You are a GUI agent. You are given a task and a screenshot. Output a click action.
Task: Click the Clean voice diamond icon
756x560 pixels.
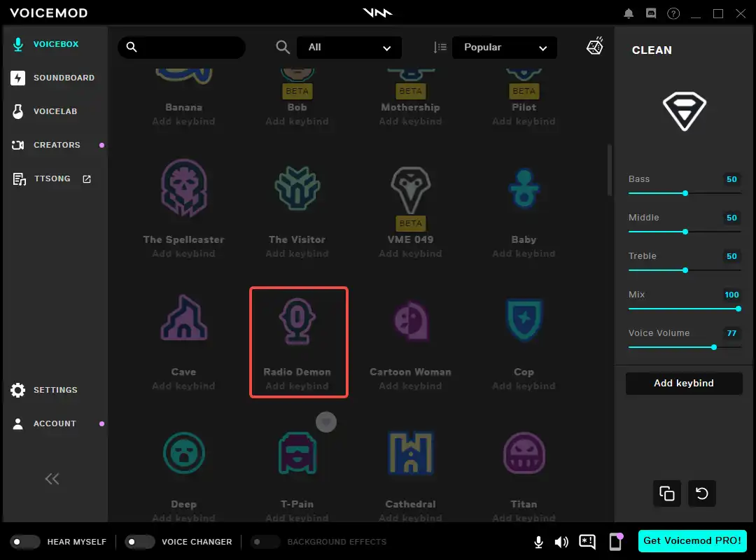tap(684, 111)
